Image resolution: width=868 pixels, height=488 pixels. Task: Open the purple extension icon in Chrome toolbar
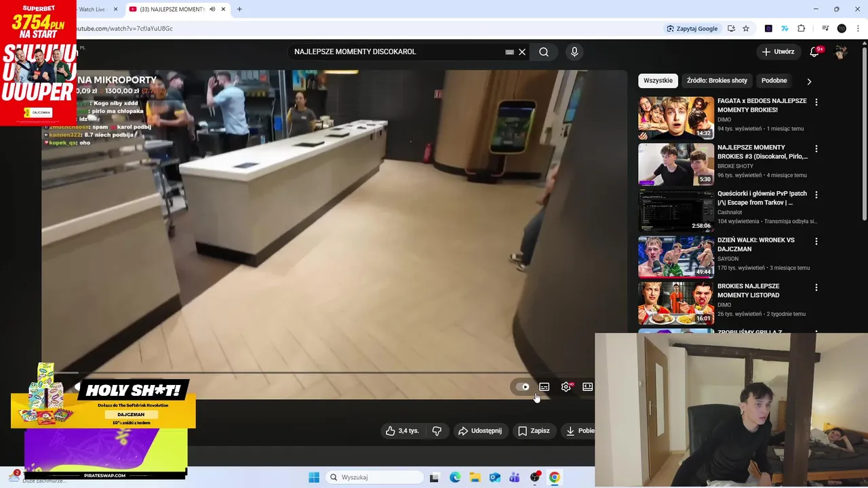click(x=768, y=28)
